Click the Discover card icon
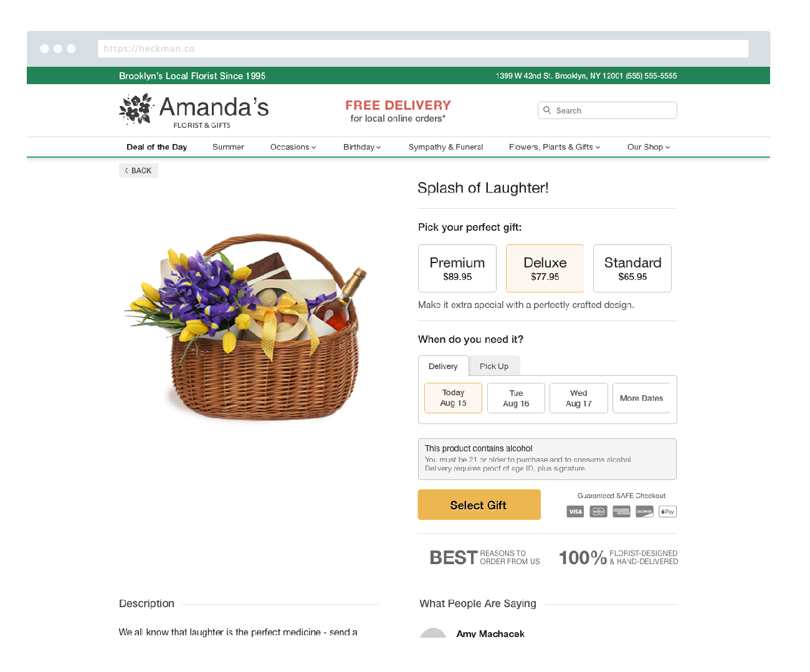The height and width of the screenshot is (672, 810). point(644,512)
